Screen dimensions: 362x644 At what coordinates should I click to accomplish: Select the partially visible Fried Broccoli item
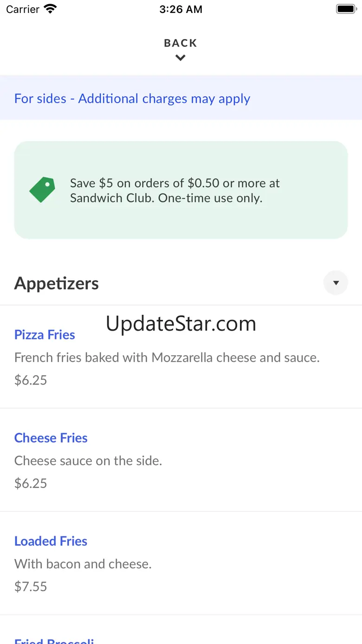point(54,640)
